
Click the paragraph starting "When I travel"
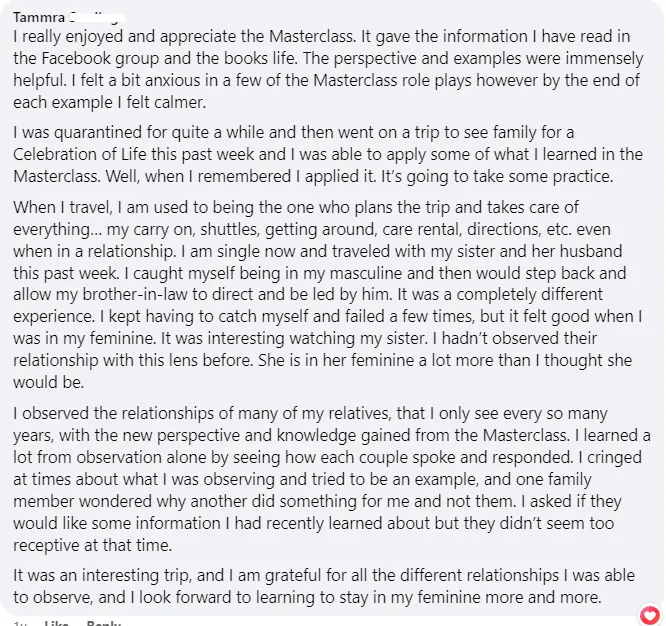[x=328, y=294]
